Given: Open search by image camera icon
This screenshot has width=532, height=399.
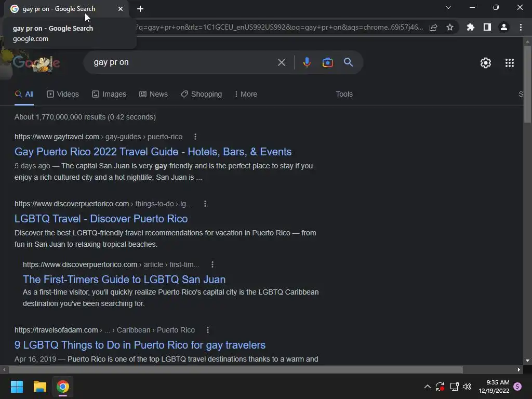Looking at the screenshot, I should point(327,62).
